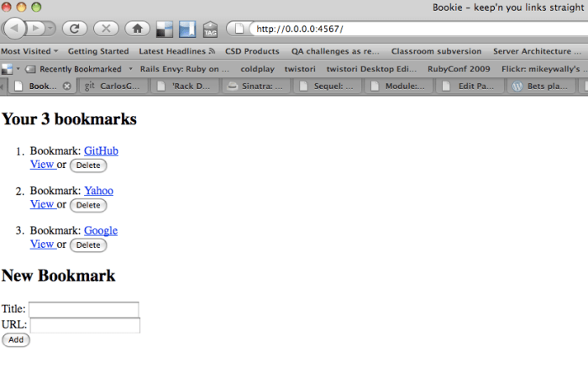The width and height of the screenshot is (588, 378).
Task: Open Latest Headlines feed bookmark
Action: [x=176, y=51]
